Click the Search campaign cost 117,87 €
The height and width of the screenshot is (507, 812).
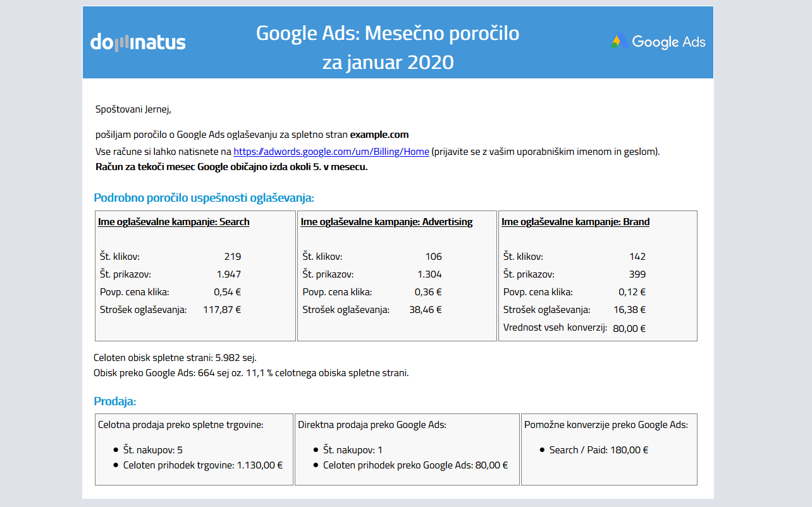[x=221, y=310]
